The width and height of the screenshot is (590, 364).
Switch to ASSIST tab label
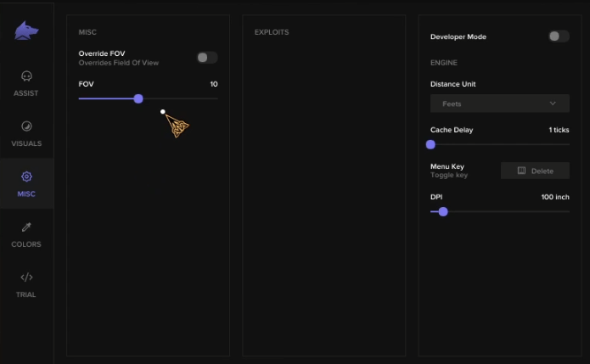point(26,93)
